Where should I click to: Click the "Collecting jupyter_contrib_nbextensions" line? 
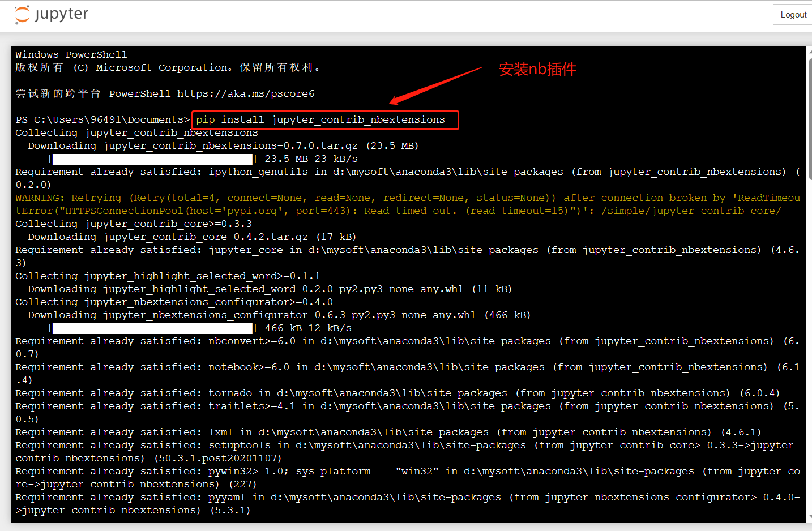click(136, 132)
